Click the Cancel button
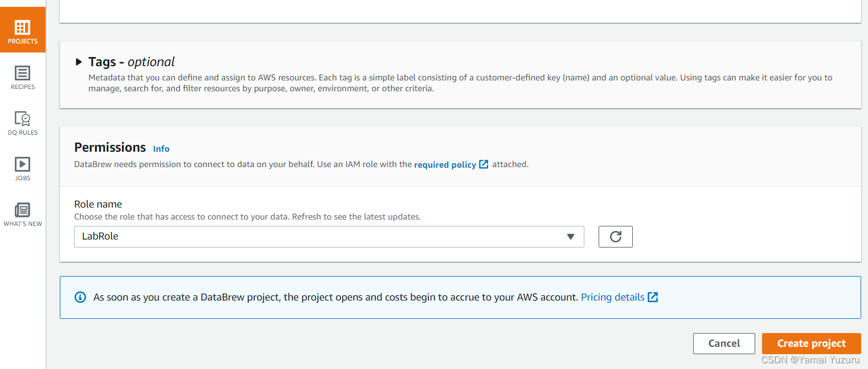Screen dimensions: 868x369 pyautogui.click(x=724, y=343)
